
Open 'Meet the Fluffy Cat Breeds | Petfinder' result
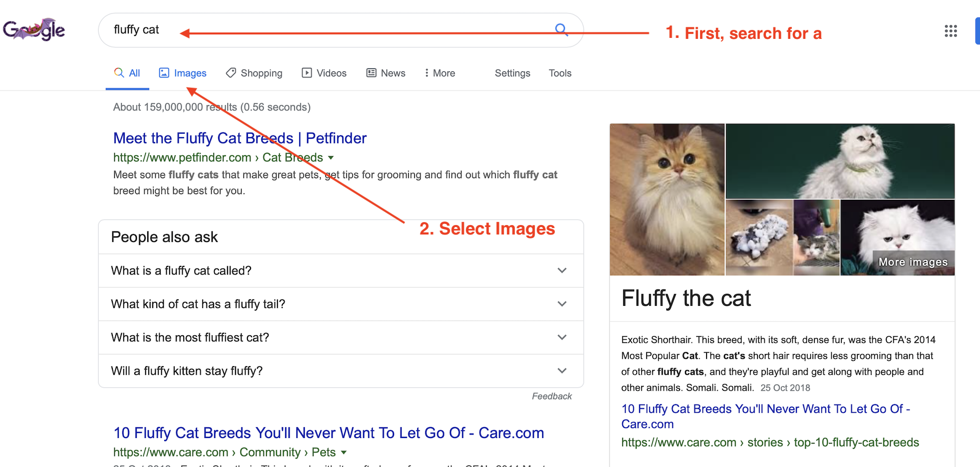(240, 138)
